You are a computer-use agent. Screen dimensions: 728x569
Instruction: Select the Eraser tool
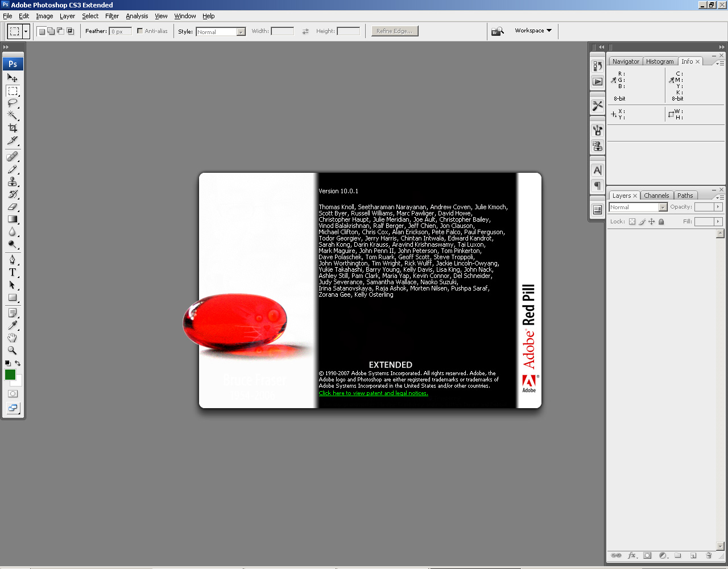click(13, 207)
